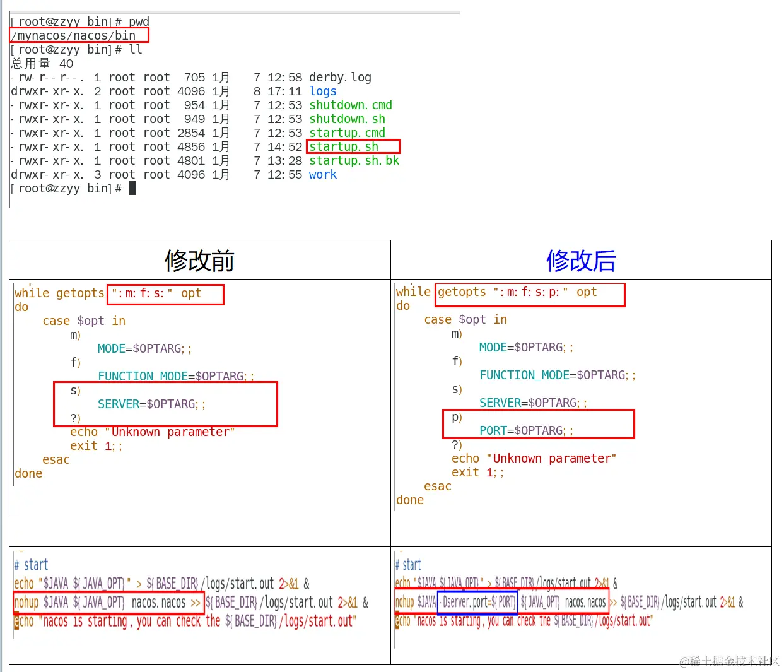This screenshot has height=672, width=784.
Task: Click the 修改后 table header
Action: coord(581,261)
